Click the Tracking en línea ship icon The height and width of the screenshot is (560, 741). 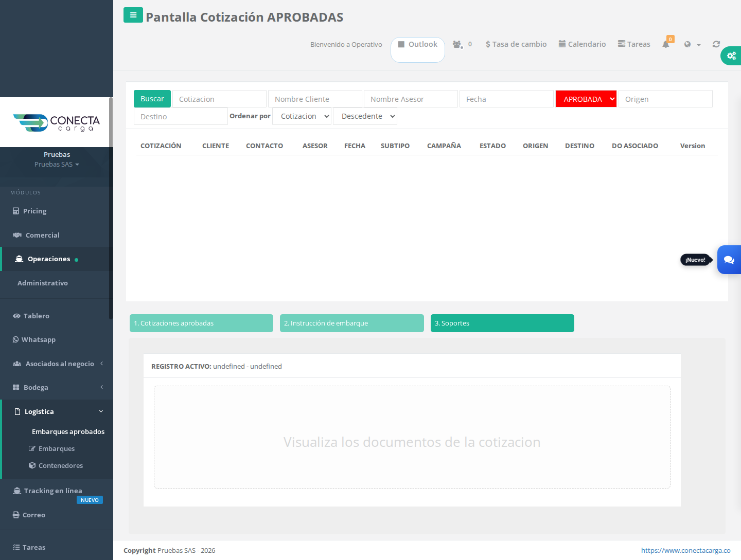[17, 491]
